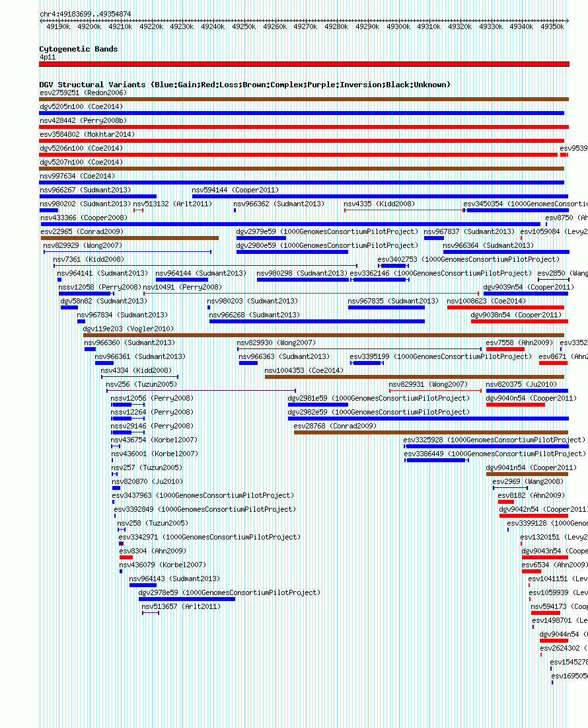This screenshot has width=588, height=728.
Task: Click the dgv2978e59 variant label
Action: click(229, 594)
